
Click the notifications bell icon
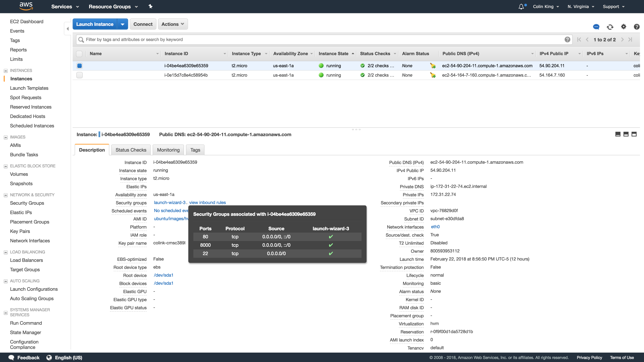[x=521, y=7]
